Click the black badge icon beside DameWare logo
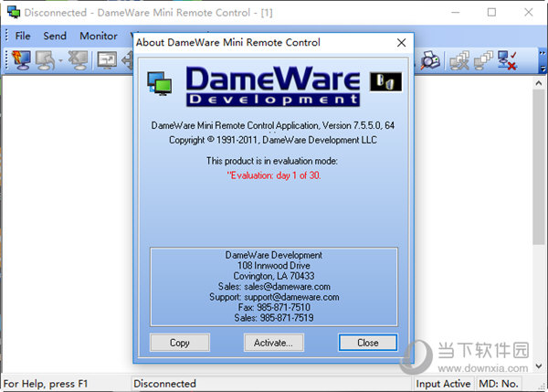Screen dimensions: 548x392 (x=385, y=82)
